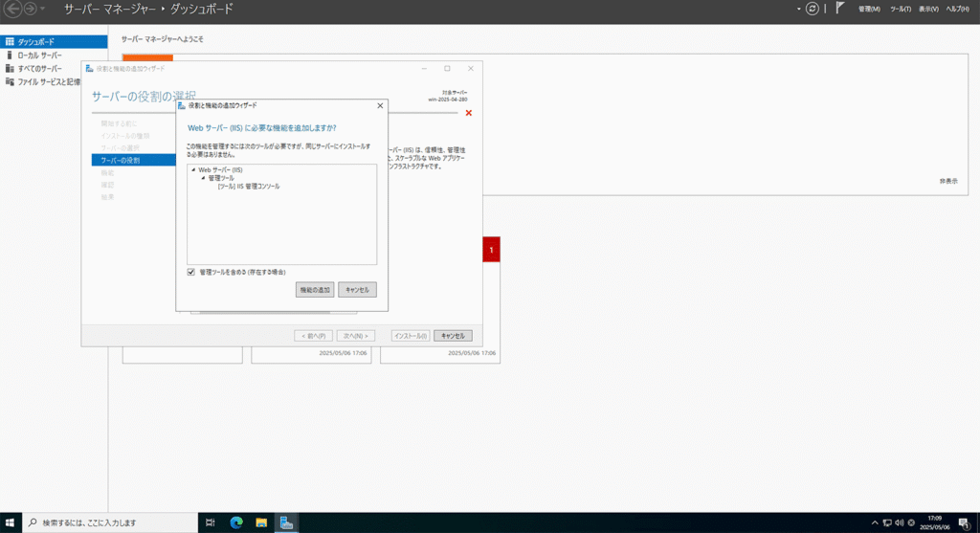Click the wizard's bottom キャンセル button
980x533 pixels.
pyautogui.click(x=453, y=336)
